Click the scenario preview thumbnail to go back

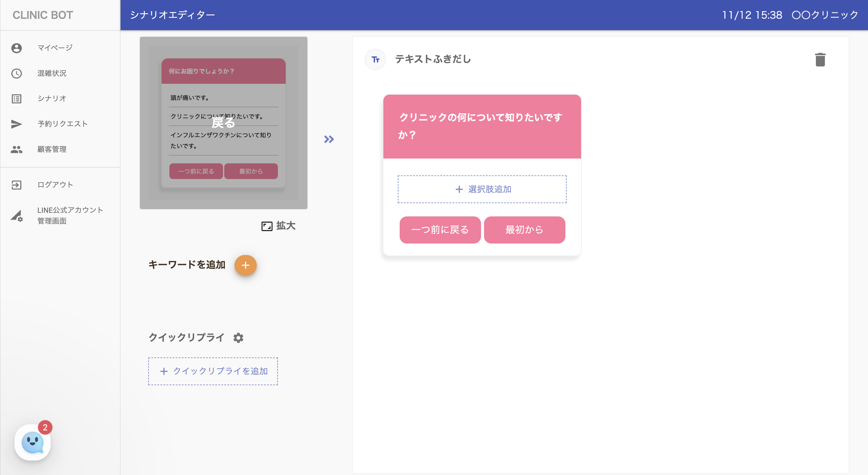(x=223, y=123)
